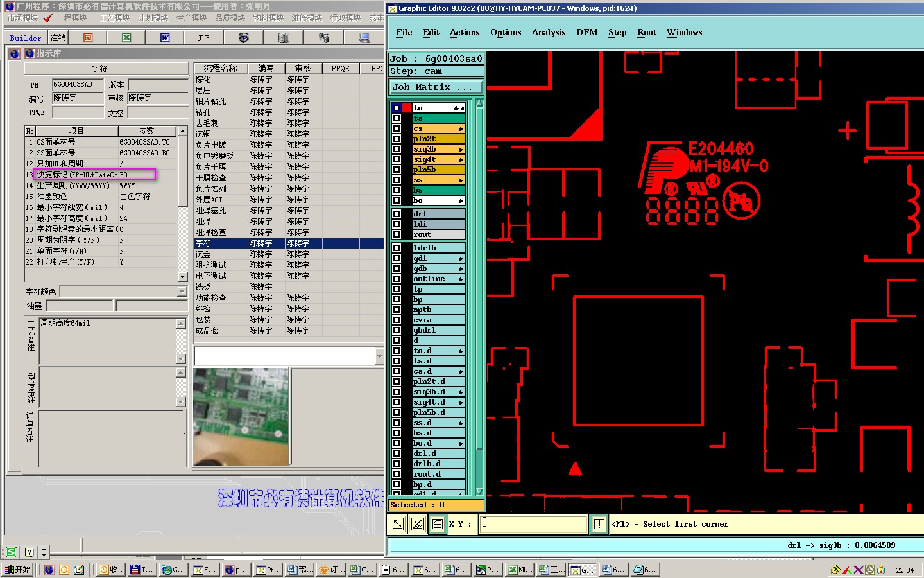Screen dimensions: 924x578
Task: Toggle the 'ts' layer checkbox
Action: pos(397,118)
